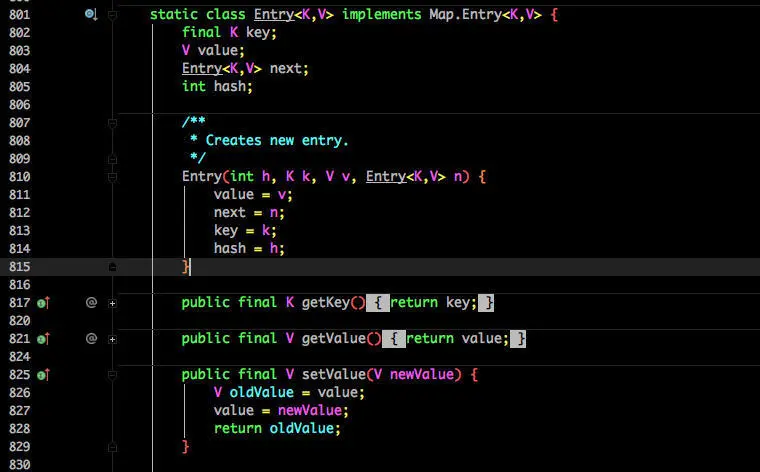
Task: Collapse the Entry constructor fold at line 810
Action: (112, 177)
